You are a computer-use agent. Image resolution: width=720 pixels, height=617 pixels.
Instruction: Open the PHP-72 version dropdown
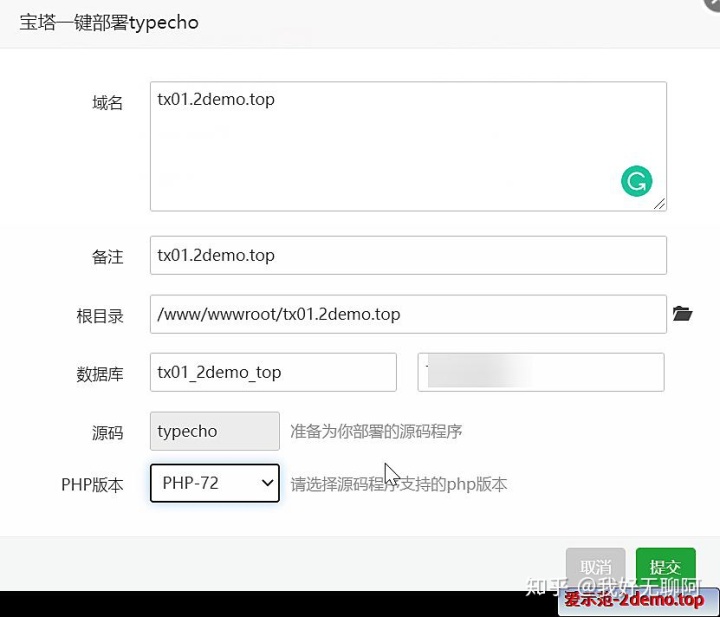(x=215, y=483)
